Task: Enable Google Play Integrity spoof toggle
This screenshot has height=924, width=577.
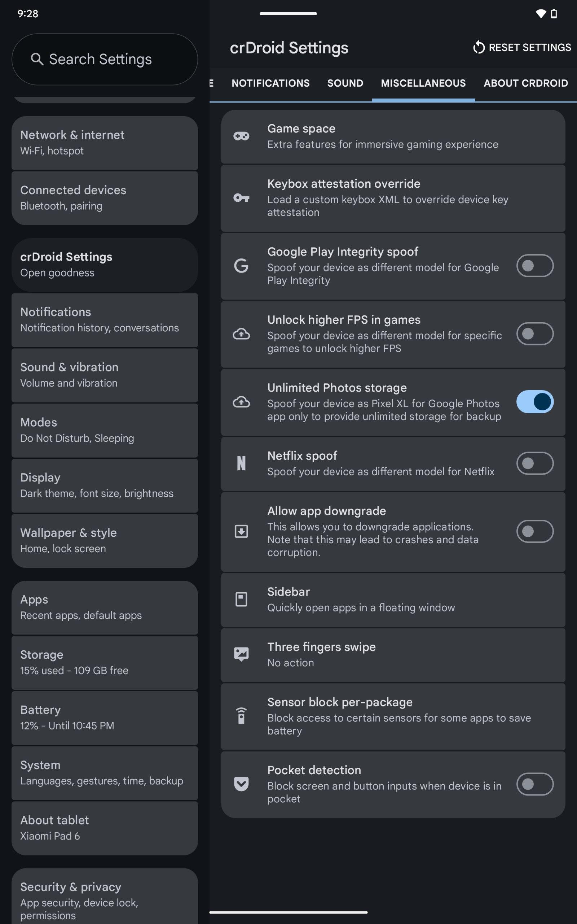Action: 535,266
